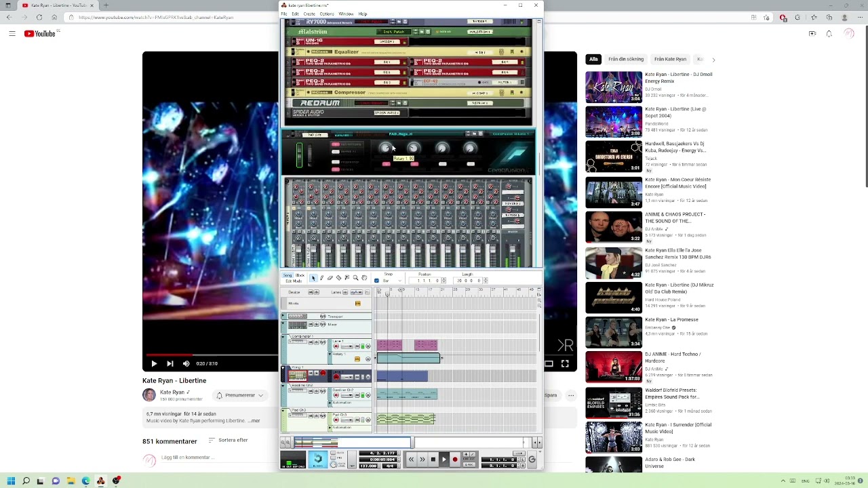Select the Mute tool in sequencer toolbar
The image size is (868, 488).
coord(347,278)
